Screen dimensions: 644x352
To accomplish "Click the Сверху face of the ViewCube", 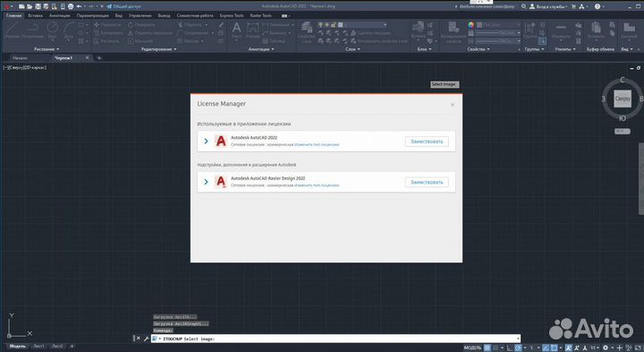I will click(x=623, y=99).
